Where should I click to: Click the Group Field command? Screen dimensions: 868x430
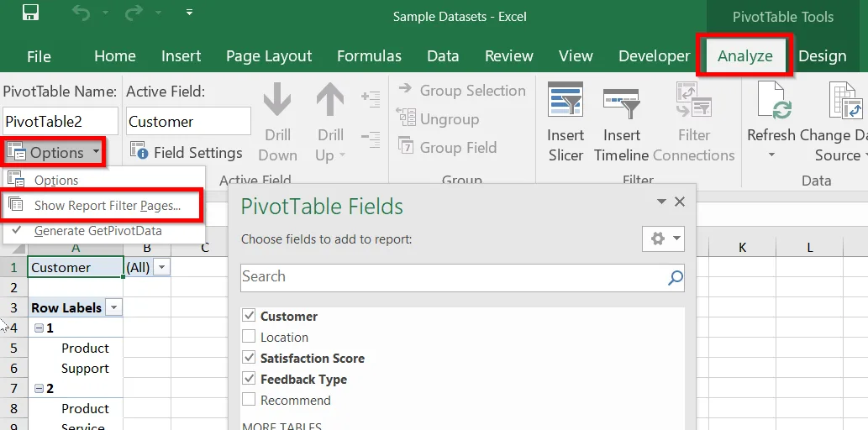pos(448,147)
